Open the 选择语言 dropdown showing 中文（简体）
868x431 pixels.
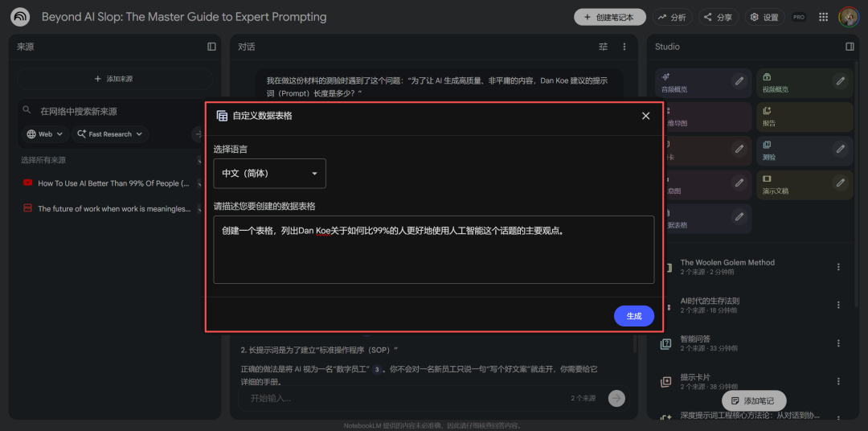[x=269, y=174]
